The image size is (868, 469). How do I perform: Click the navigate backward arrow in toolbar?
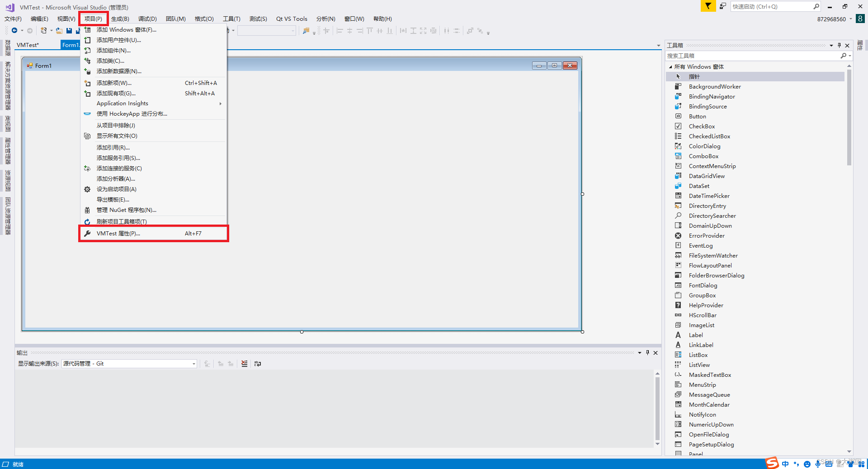coord(14,31)
